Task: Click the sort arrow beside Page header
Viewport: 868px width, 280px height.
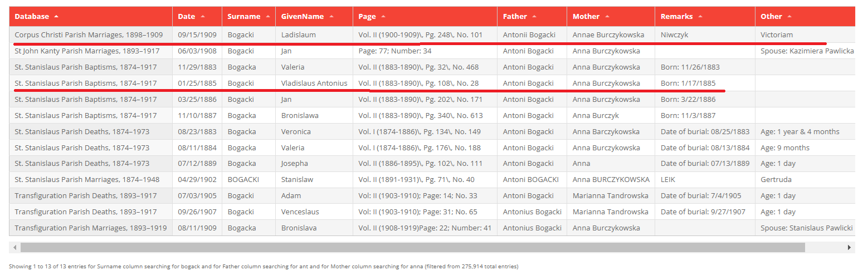Action: (x=383, y=17)
